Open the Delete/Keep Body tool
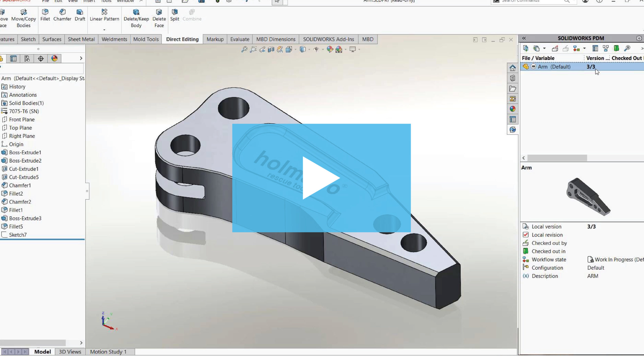This screenshot has height=356, width=644. click(136, 18)
